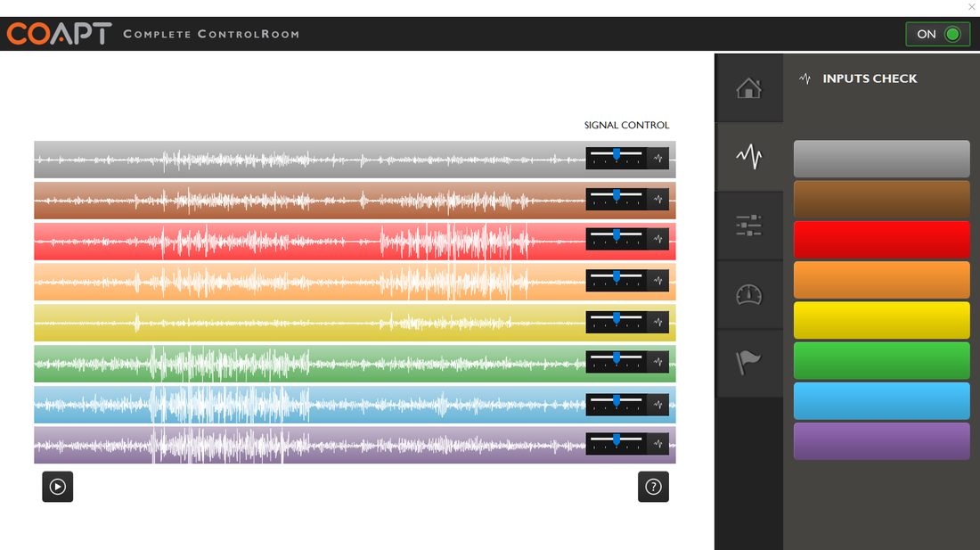The width and height of the screenshot is (980, 550).
Task: Open the Home sidebar tab
Action: tap(748, 88)
